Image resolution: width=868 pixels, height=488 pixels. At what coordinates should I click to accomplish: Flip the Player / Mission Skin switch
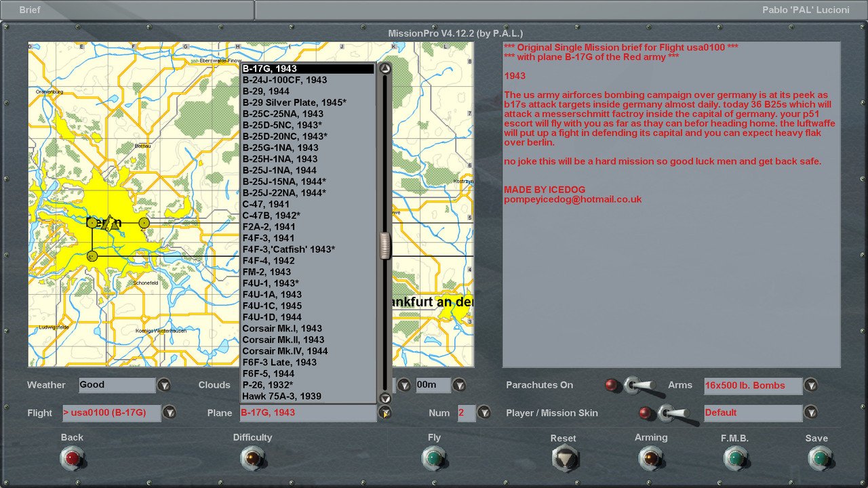pos(673,413)
